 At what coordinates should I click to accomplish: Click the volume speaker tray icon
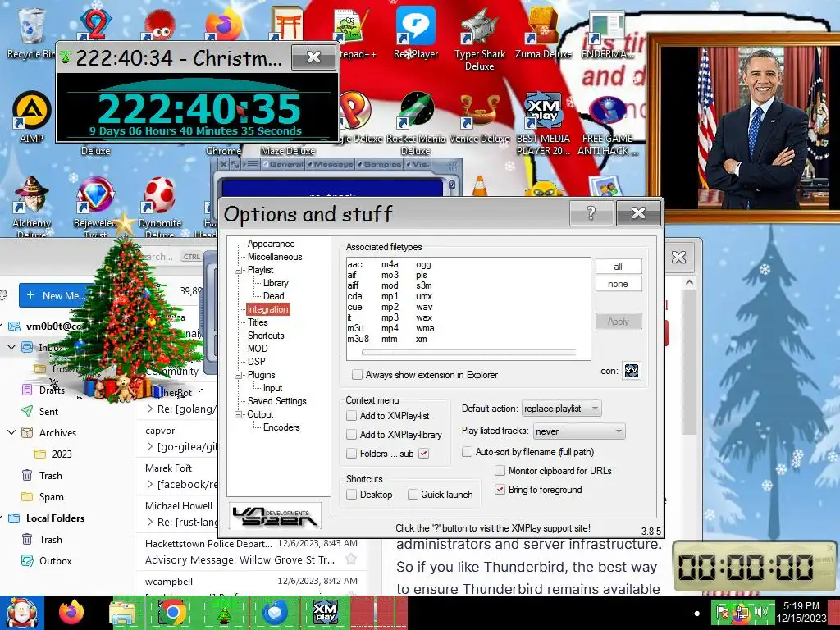coord(760,612)
